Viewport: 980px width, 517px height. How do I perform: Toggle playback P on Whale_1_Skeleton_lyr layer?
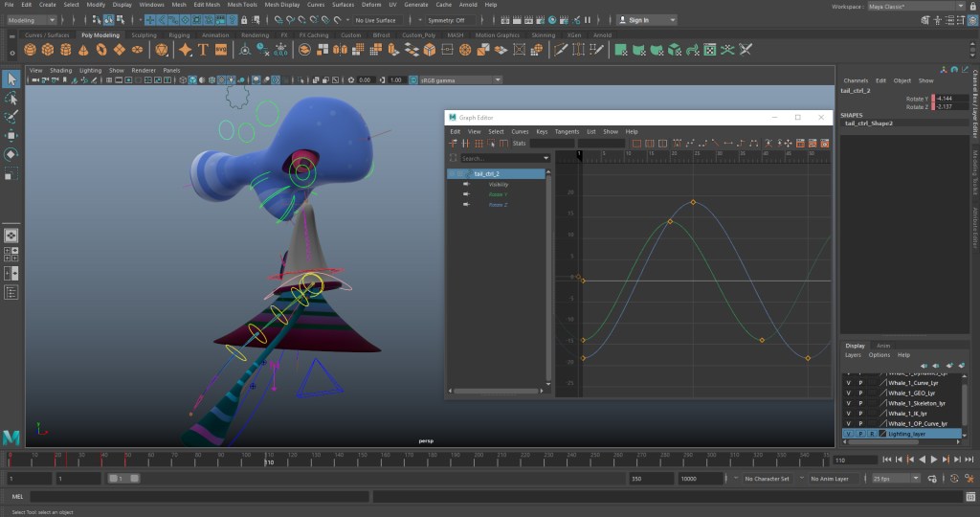pyautogui.click(x=860, y=403)
